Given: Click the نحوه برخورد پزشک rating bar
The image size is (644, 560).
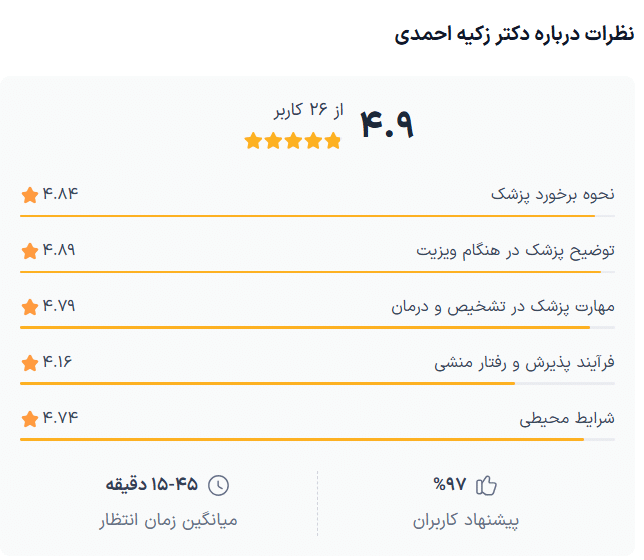Looking at the screenshot, I should coord(317,215).
